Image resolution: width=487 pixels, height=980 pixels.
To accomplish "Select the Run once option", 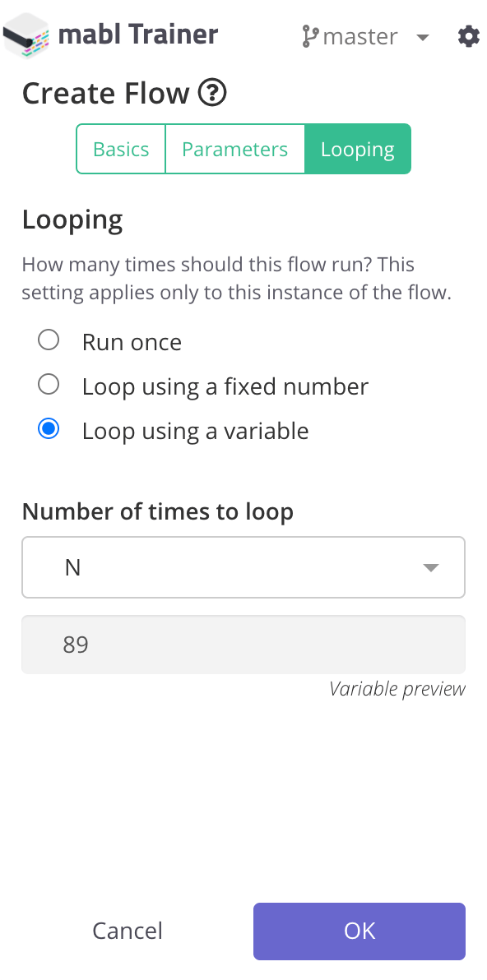I will 49,340.
